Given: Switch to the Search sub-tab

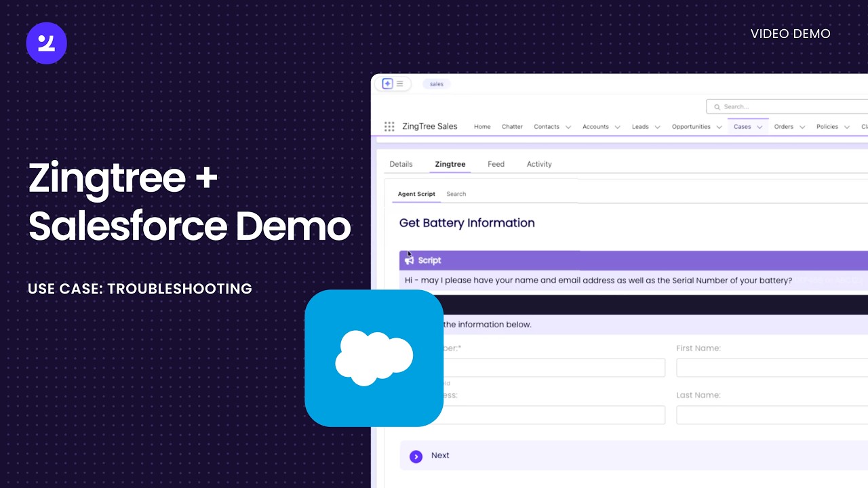Looking at the screenshot, I should (x=456, y=194).
